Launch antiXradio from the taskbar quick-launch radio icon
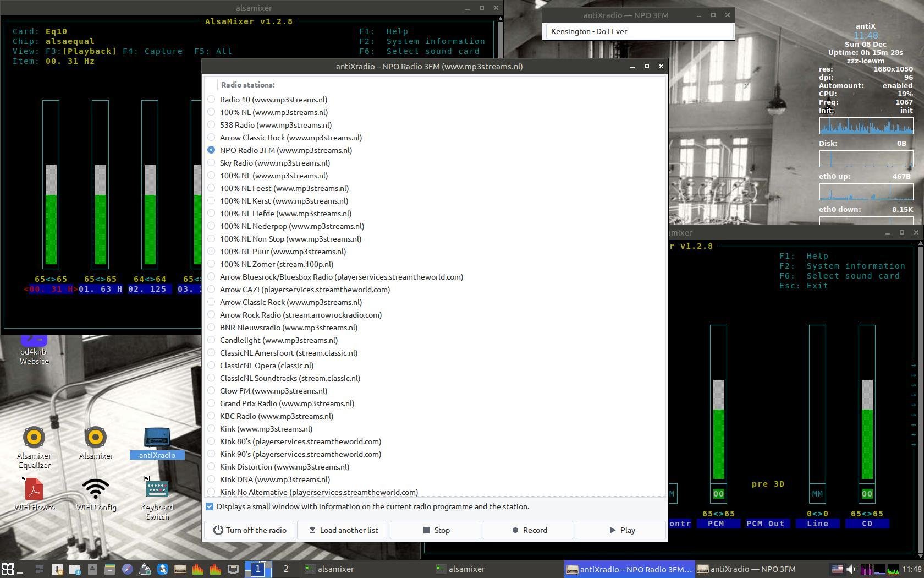924x578 pixels. [180, 569]
